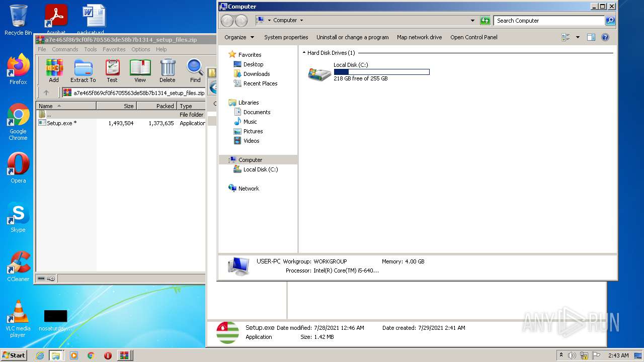Click the Forward button in Computer window
Image resolution: width=644 pixels, height=362 pixels.
pos(242,21)
